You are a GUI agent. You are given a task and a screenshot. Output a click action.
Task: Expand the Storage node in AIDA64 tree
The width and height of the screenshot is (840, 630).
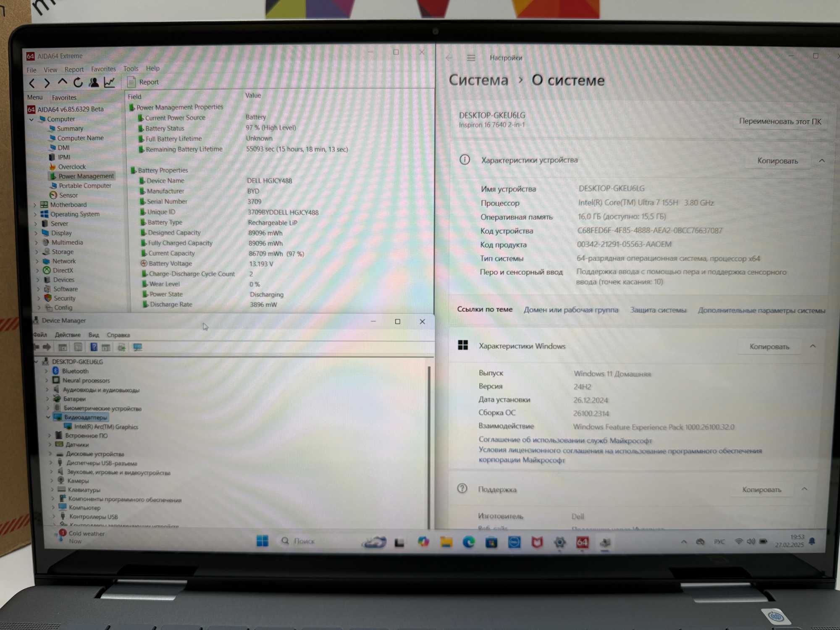(37, 252)
